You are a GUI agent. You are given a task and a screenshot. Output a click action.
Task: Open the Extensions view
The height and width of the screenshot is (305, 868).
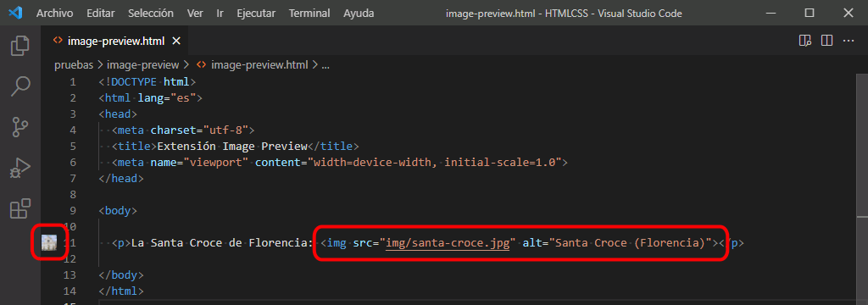click(x=20, y=208)
